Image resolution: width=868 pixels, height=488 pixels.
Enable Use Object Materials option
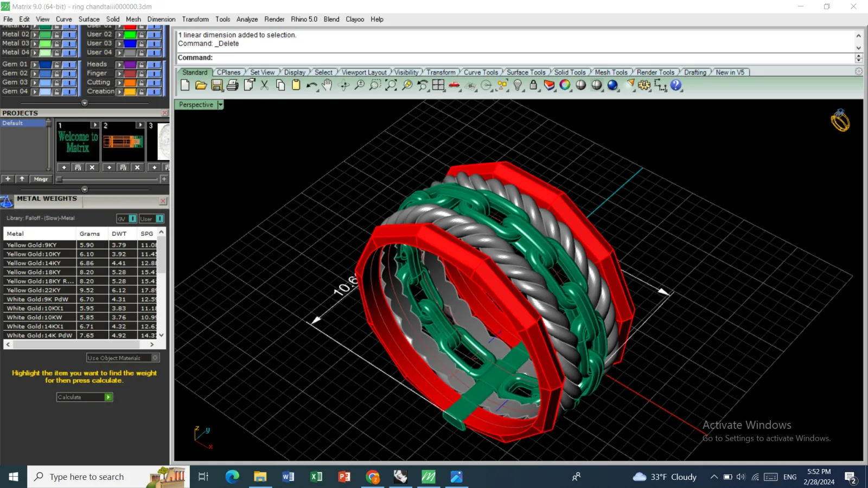(123, 358)
